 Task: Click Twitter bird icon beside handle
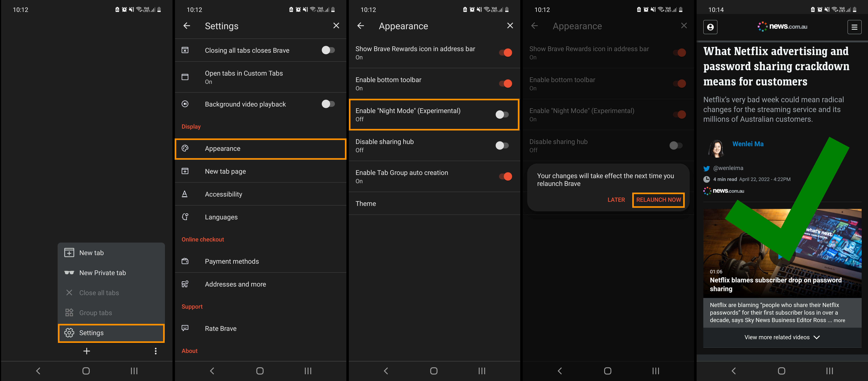707,168
